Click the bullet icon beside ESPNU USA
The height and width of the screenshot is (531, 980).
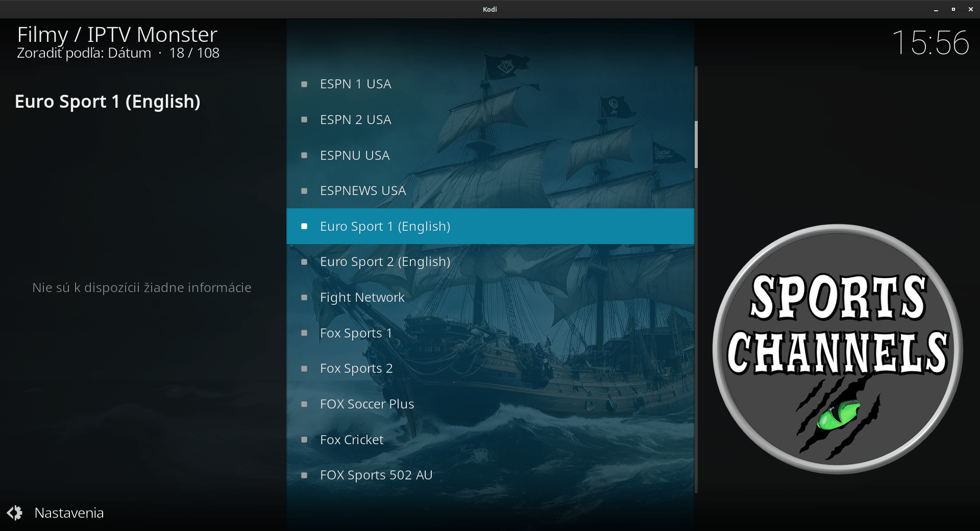[304, 155]
